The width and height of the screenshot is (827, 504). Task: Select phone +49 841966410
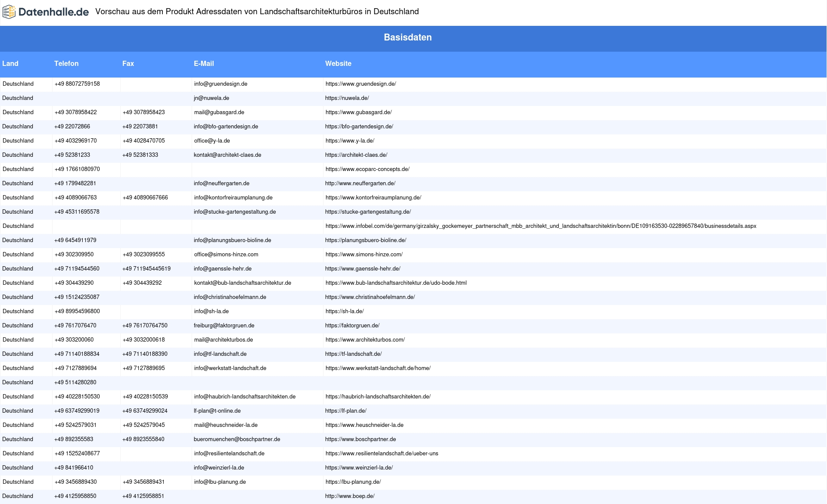point(74,468)
